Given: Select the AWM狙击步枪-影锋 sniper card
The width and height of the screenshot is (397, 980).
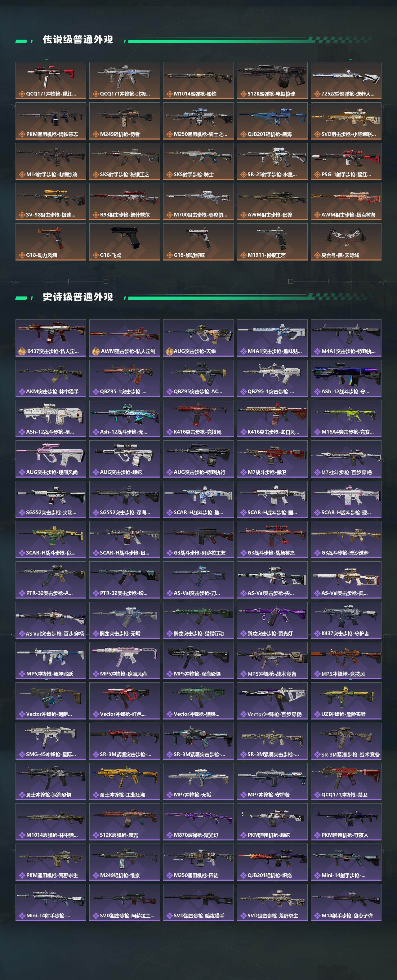Looking at the screenshot, I should (x=272, y=201).
